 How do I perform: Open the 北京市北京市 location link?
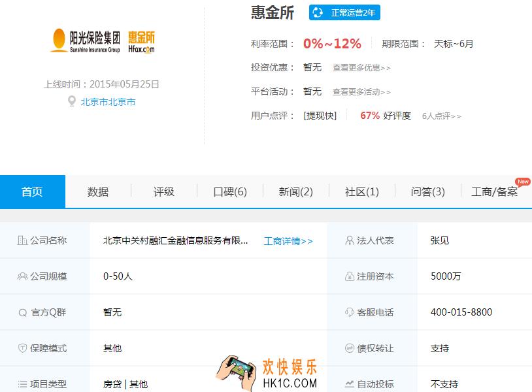[x=108, y=102]
